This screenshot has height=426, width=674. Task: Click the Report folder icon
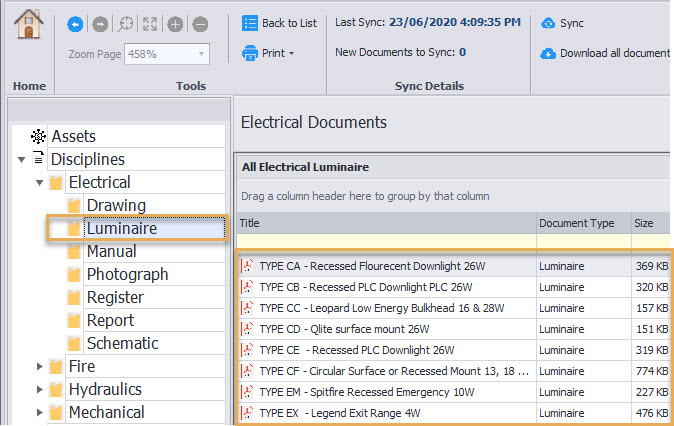click(x=74, y=320)
